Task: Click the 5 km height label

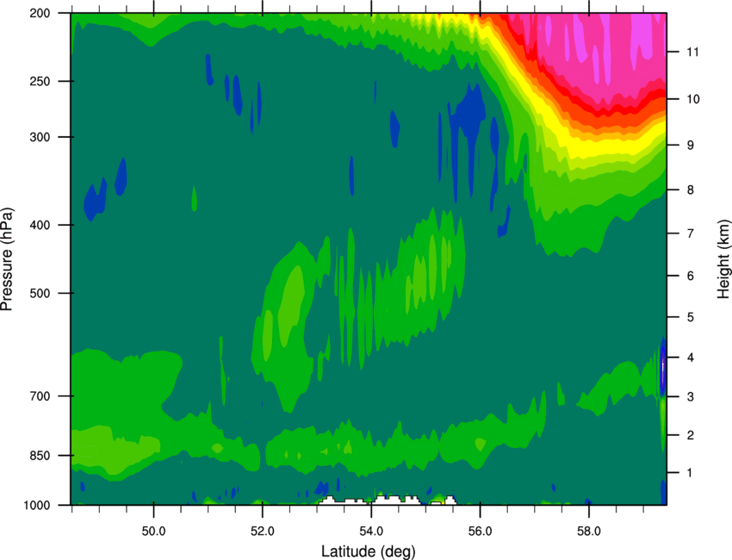Action: point(691,317)
